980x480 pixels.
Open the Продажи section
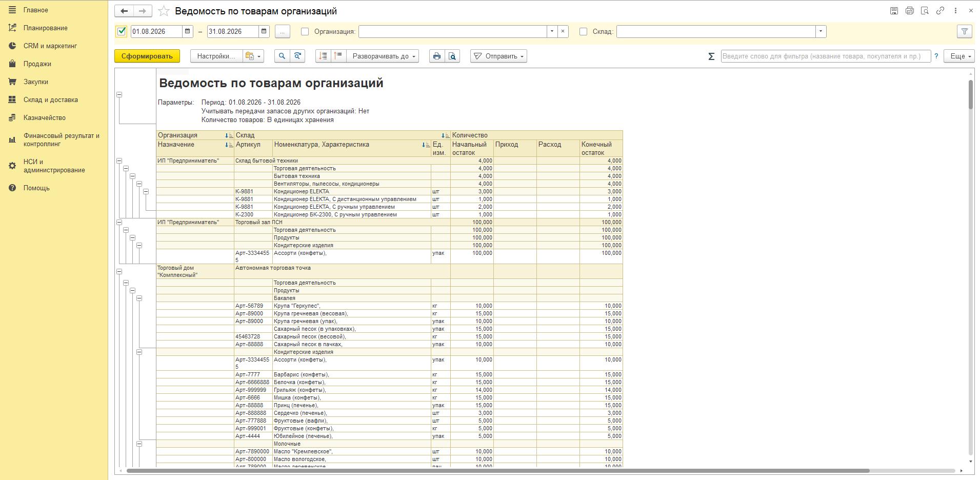(x=54, y=64)
